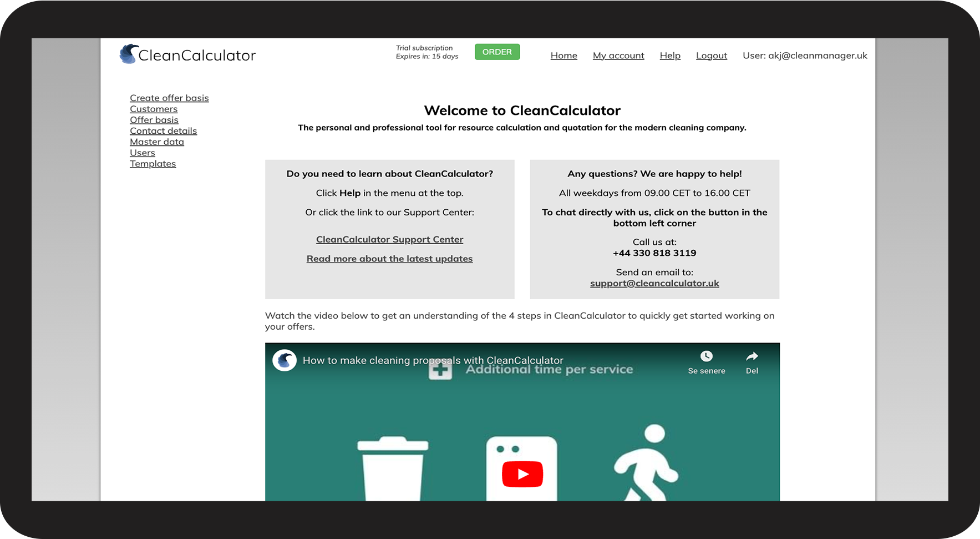
Task: Click the CleanCalculator bird logo icon
Action: point(128,54)
